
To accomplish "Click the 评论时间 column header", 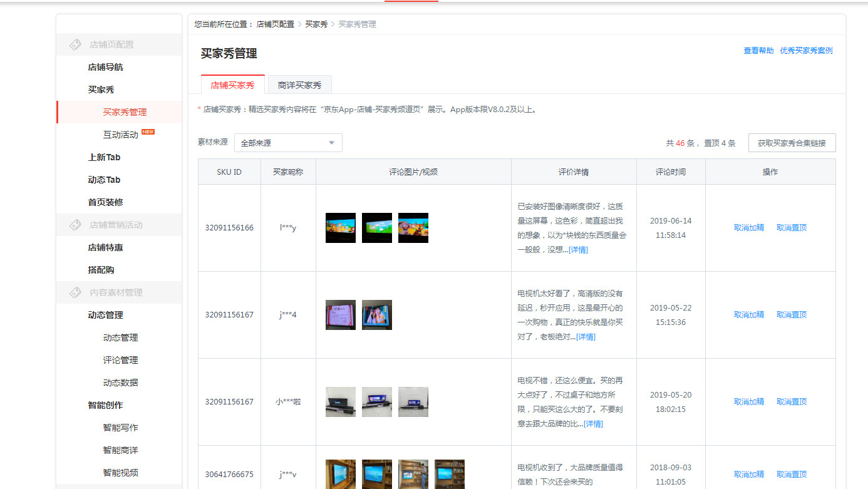I will point(671,172).
